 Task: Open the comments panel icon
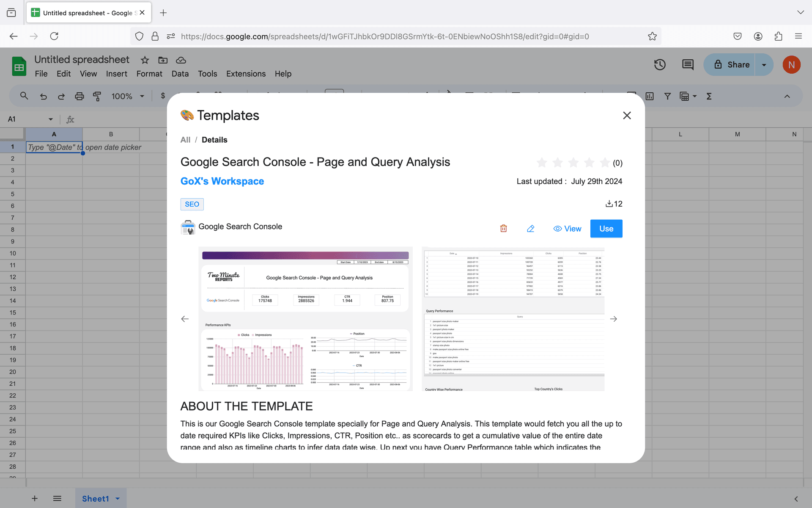(688, 65)
